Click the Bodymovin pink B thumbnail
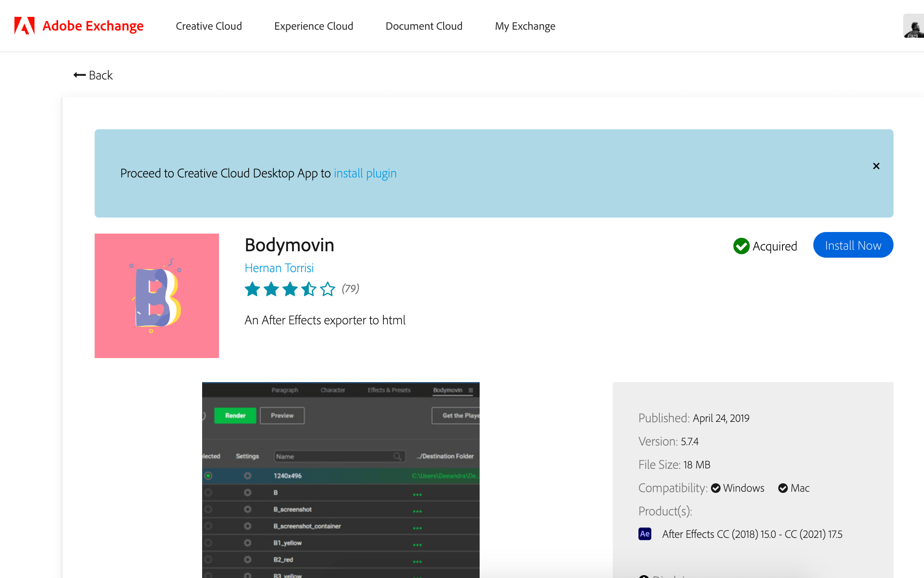Image resolution: width=924 pixels, height=578 pixels. [156, 295]
